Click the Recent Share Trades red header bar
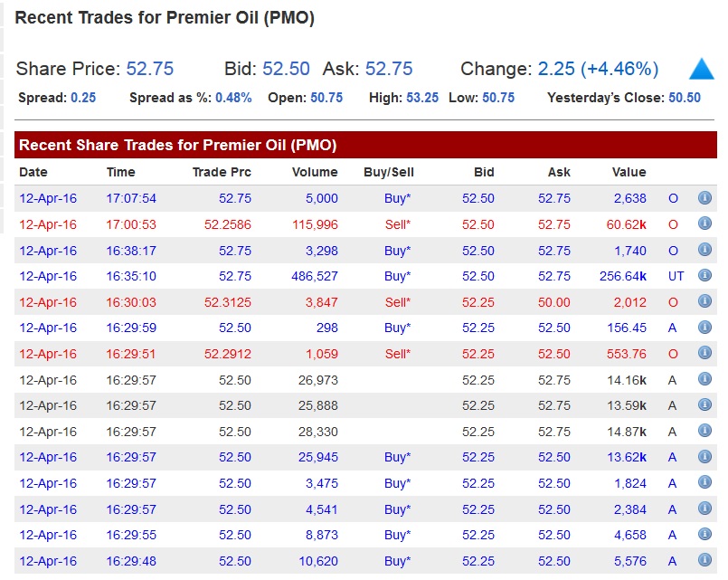 click(365, 145)
